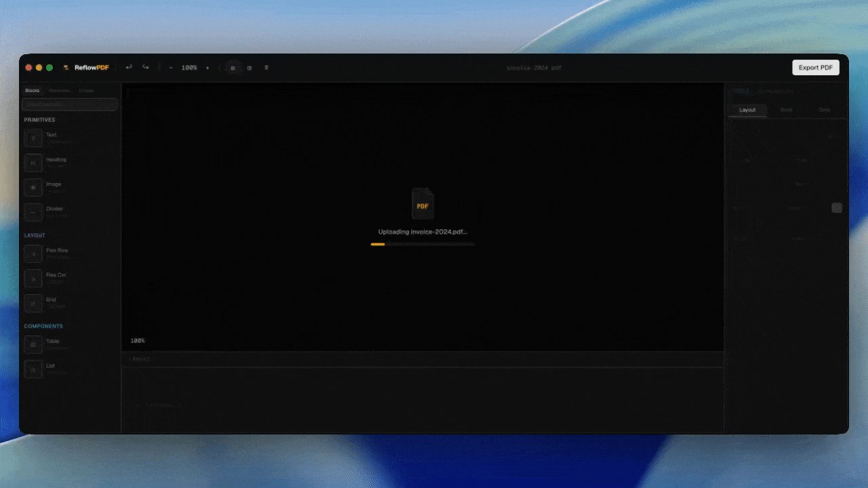This screenshot has height=488, width=868.
Task: Click the ReflowPDF logo icon
Action: coord(66,68)
